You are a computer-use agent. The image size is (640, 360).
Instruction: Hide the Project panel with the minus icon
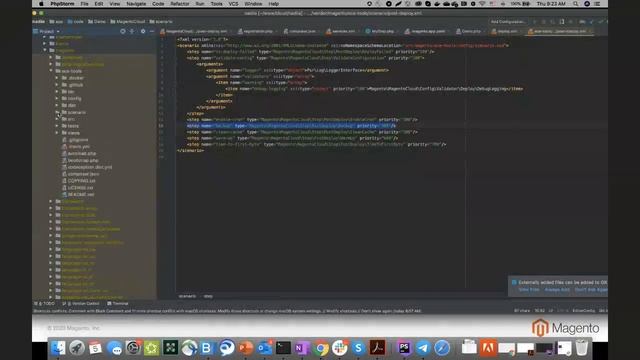[152, 31]
